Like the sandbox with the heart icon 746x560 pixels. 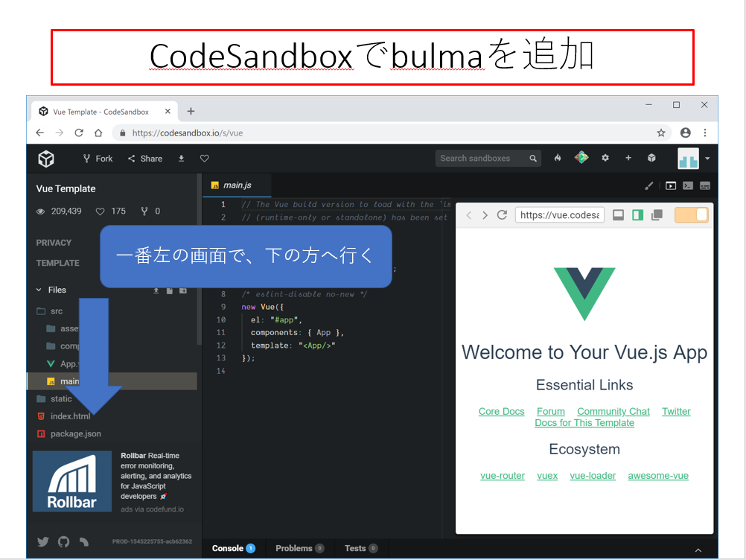(204, 159)
